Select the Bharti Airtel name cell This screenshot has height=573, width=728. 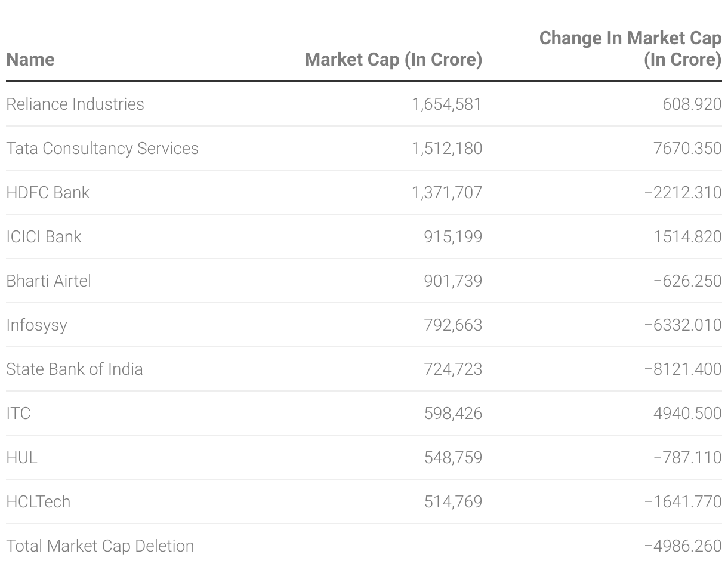48,281
